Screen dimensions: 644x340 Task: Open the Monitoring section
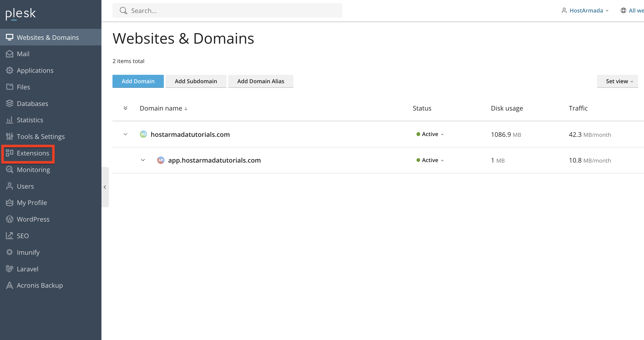point(51,169)
